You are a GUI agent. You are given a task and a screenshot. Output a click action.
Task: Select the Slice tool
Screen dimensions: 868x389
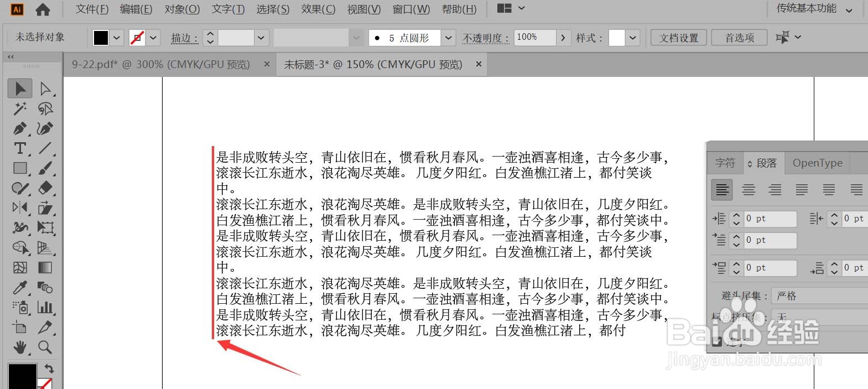click(45, 327)
